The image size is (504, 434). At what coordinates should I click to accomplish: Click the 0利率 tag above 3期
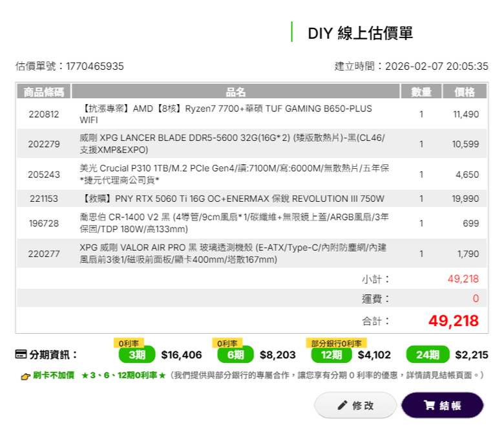pos(129,343)
